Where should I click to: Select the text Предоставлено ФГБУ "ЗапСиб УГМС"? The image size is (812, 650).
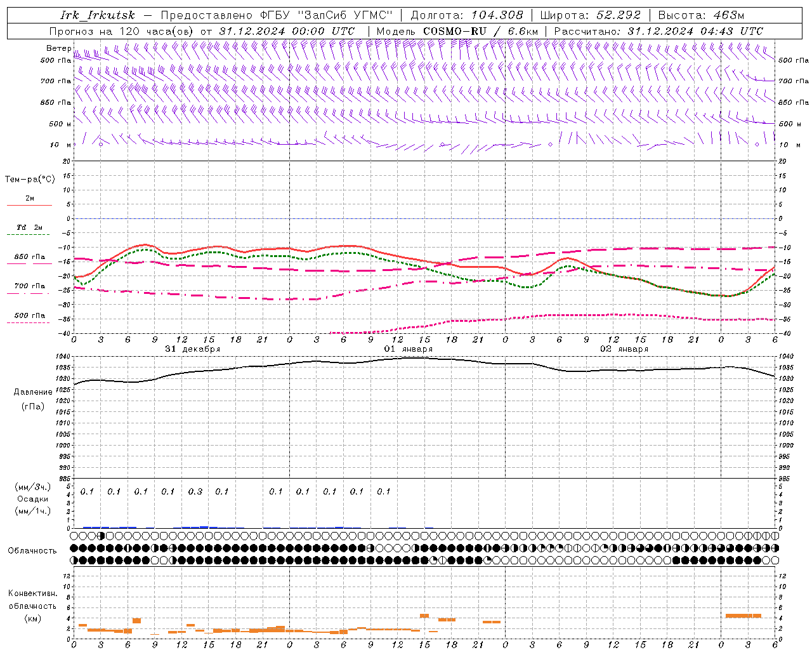coord(277,15)
